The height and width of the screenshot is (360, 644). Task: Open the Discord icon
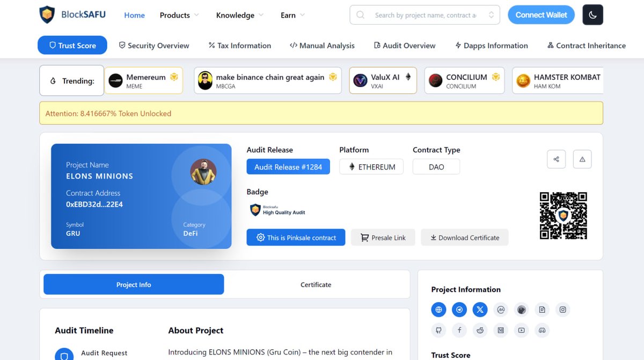pos(542,330)
